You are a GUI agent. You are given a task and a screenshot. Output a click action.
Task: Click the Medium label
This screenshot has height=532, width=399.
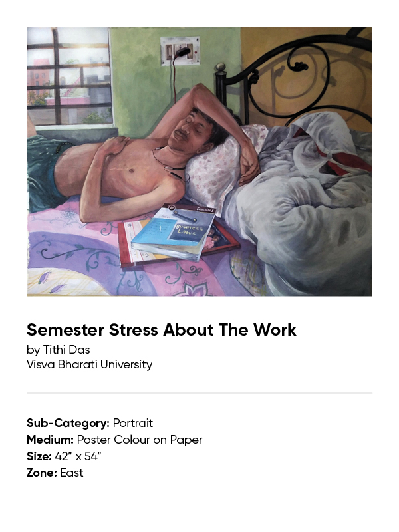tap(51, 440)
